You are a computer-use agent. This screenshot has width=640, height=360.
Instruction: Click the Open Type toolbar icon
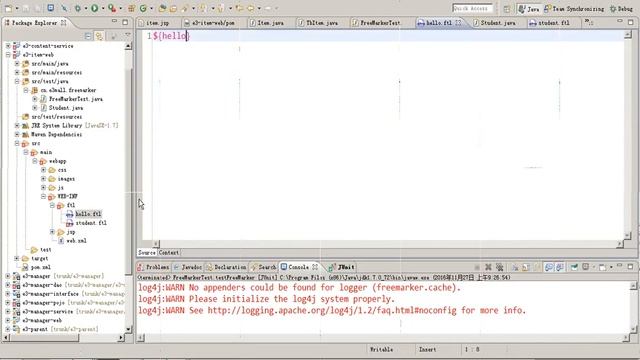(x=162, y=8)
